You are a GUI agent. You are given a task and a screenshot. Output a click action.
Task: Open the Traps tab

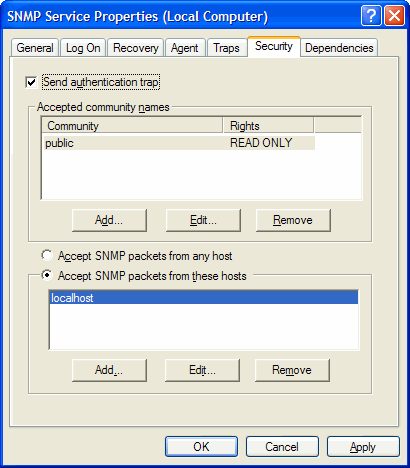[227, 48]
